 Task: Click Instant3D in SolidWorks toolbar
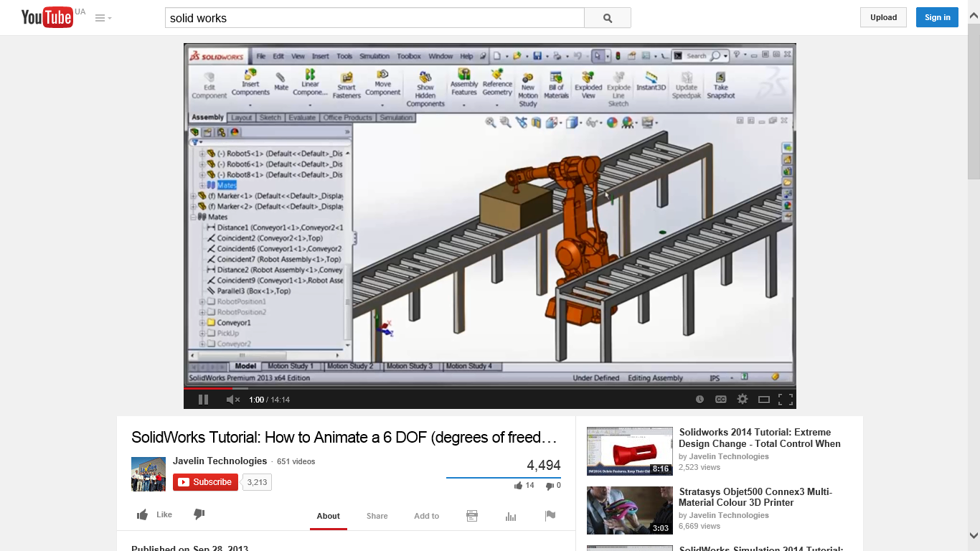[651, 80]
